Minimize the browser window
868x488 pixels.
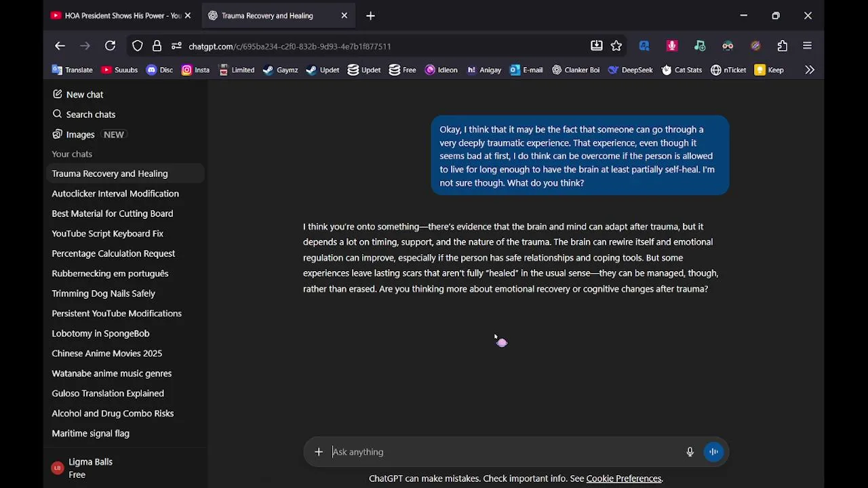(x=744, y=16)
